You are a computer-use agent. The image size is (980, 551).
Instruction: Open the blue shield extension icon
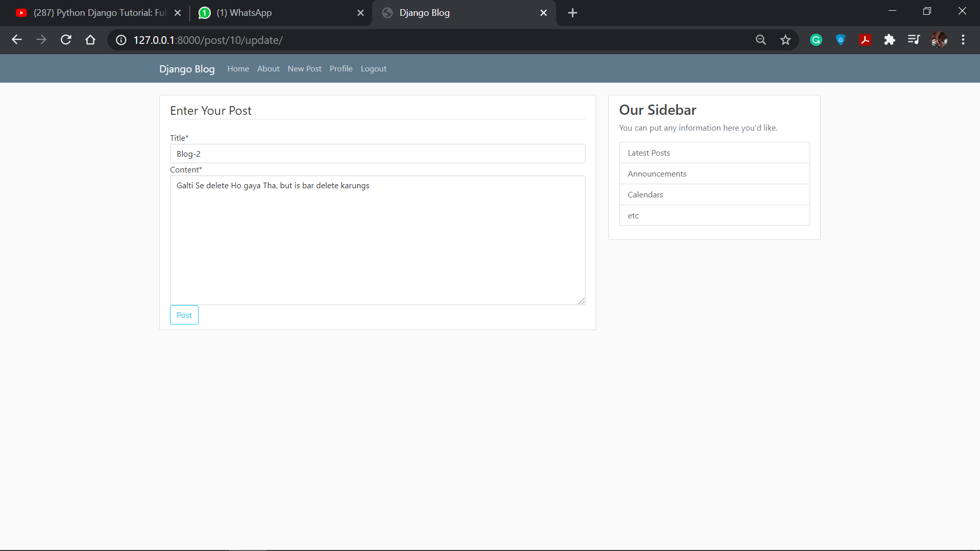click(x=841, y=40)
